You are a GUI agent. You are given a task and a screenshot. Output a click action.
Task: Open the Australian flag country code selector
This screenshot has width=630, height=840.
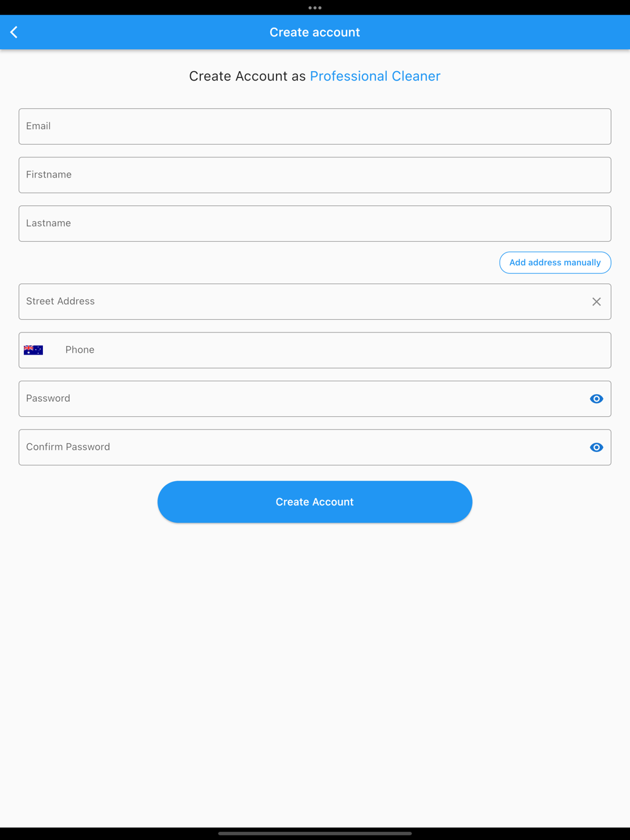33,350
